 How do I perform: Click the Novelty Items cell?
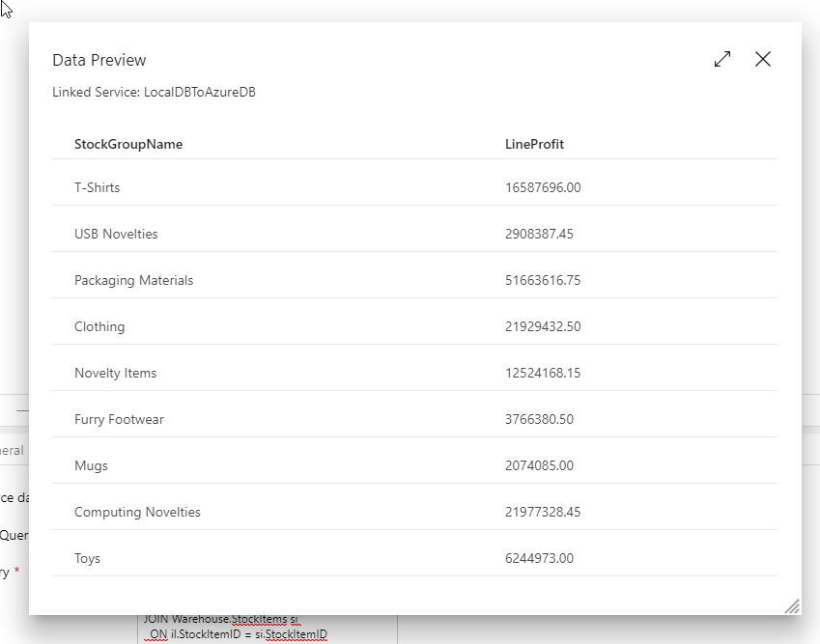point(115,373)
